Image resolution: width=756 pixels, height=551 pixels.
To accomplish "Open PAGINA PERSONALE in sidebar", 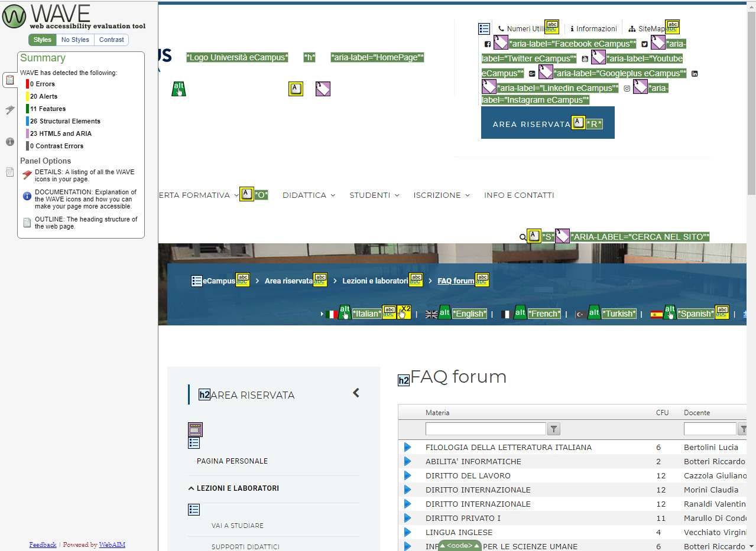I will pos(232,461).
